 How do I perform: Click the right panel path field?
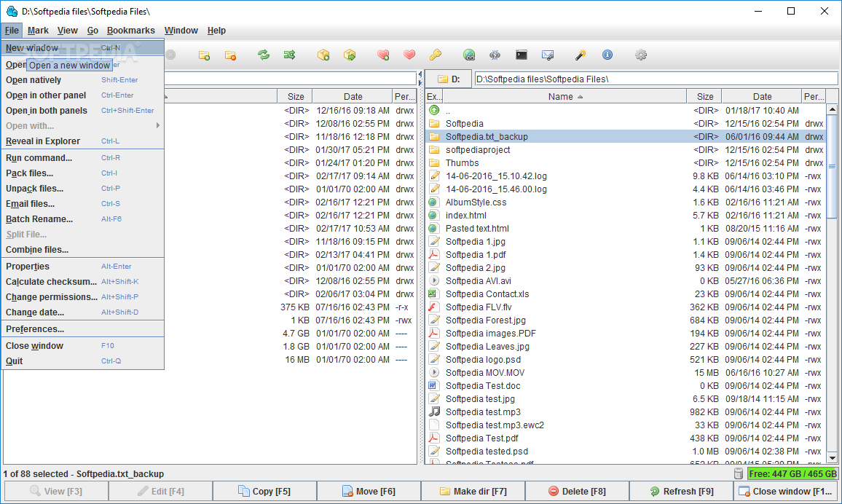tap(656, 79)
